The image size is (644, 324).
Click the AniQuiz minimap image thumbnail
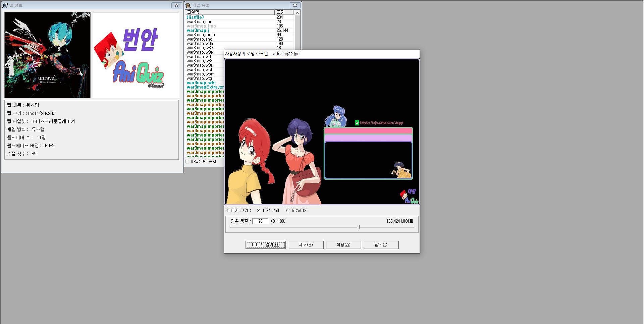pos(136,55)
